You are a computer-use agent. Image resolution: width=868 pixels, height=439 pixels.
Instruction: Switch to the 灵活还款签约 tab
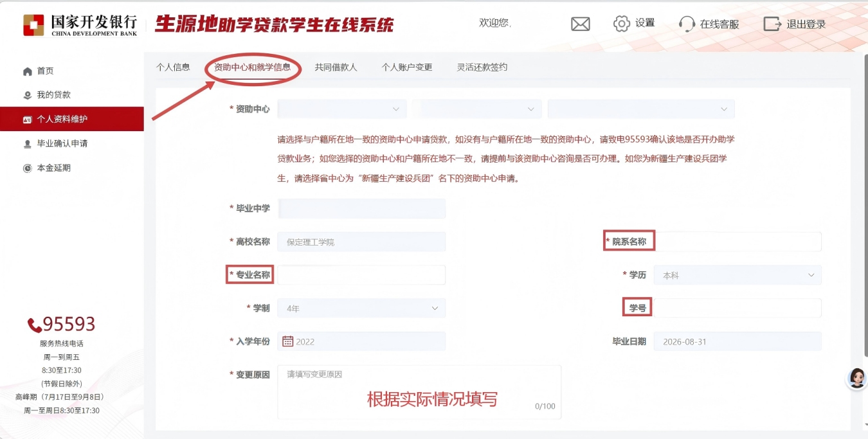[x=482, y=67]
